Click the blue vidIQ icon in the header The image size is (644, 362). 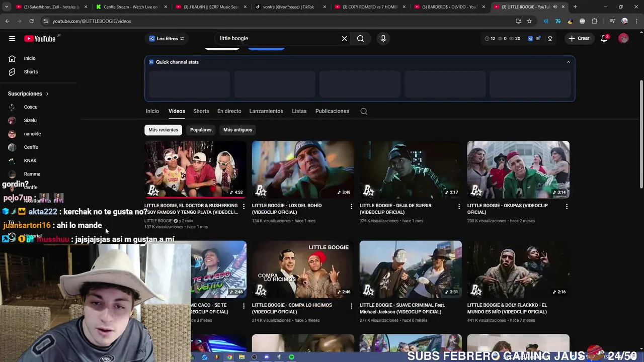coord(530,39)
